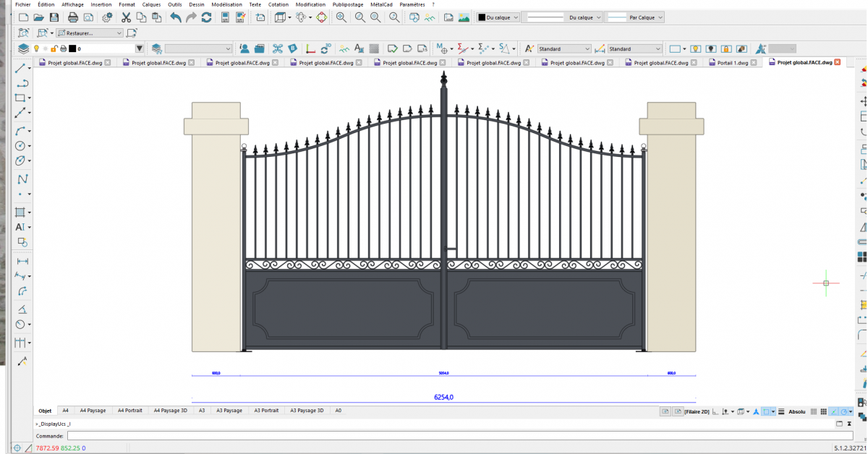Open the MétalCad menu

[381, 4]
